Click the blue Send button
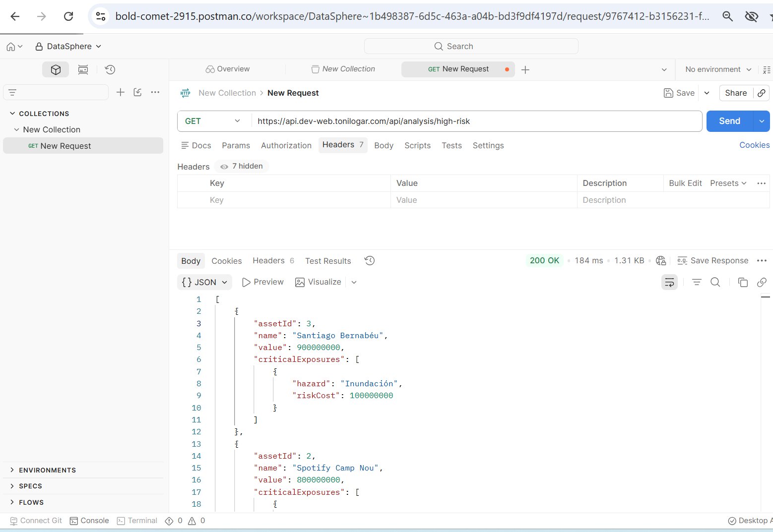773x532 pixels. pos(729,121)
